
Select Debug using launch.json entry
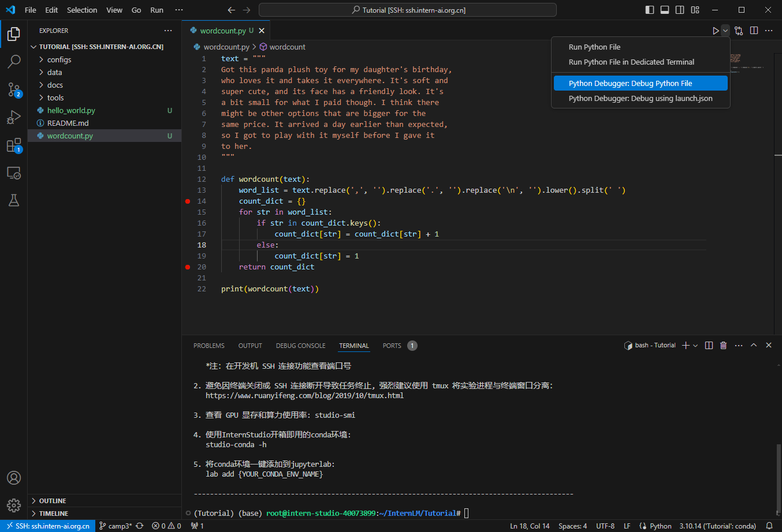pyautogui.click(x=641, y=99)
